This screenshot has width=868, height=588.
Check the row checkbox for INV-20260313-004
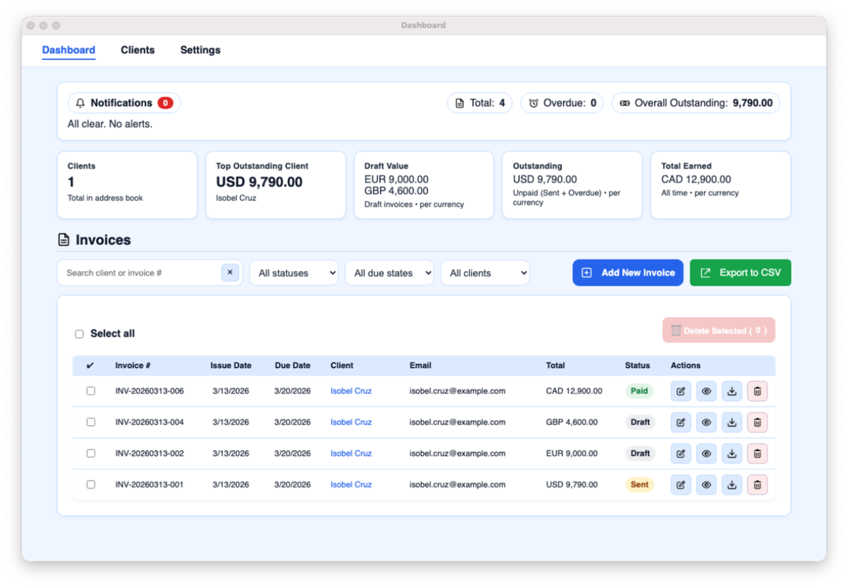pos(90,422)
